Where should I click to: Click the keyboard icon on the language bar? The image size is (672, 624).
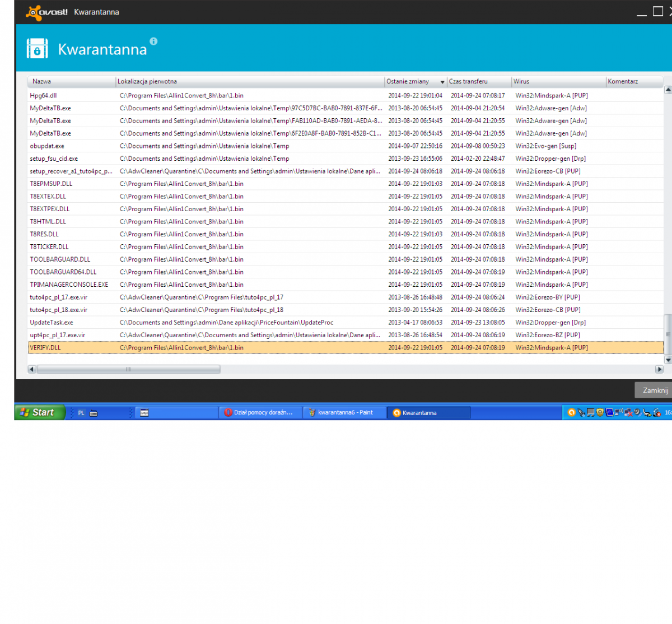click(94, 413)
